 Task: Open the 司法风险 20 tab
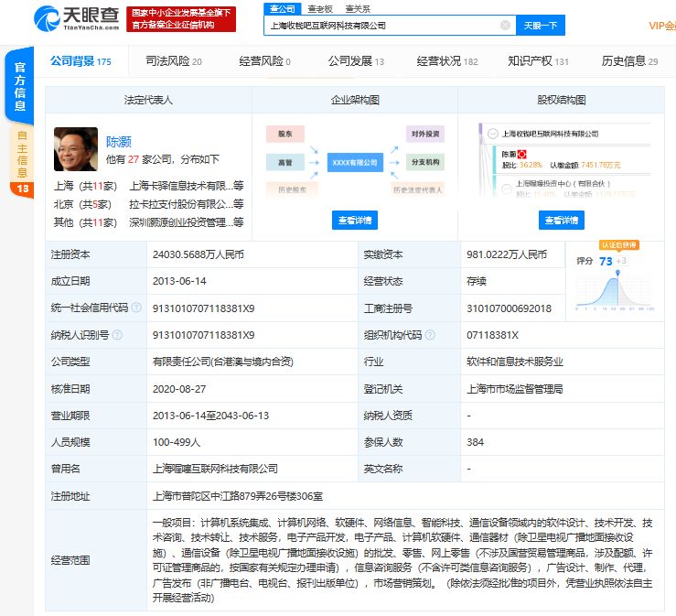[174, 61]
